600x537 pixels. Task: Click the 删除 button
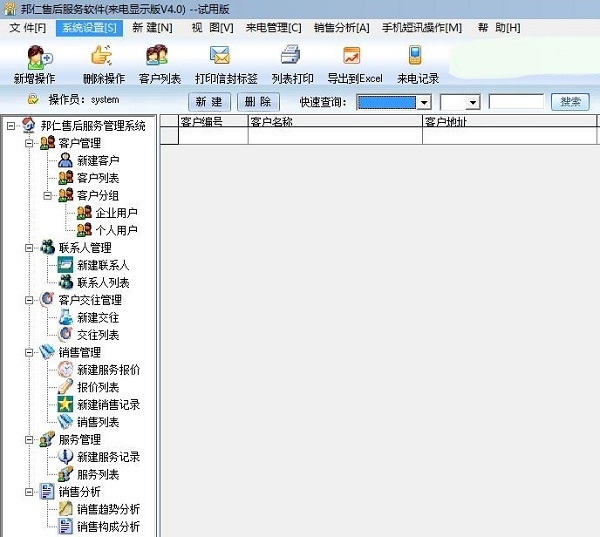[258, 102]
